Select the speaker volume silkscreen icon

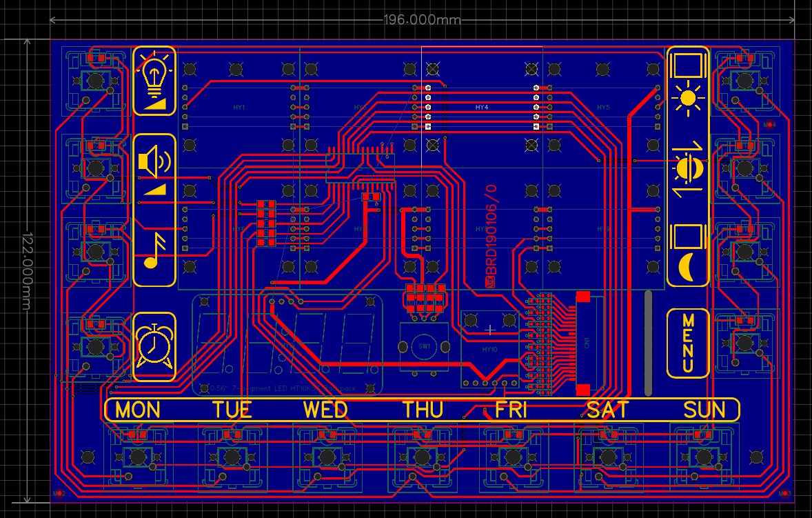pyautogui.click(x=154, y=161)
